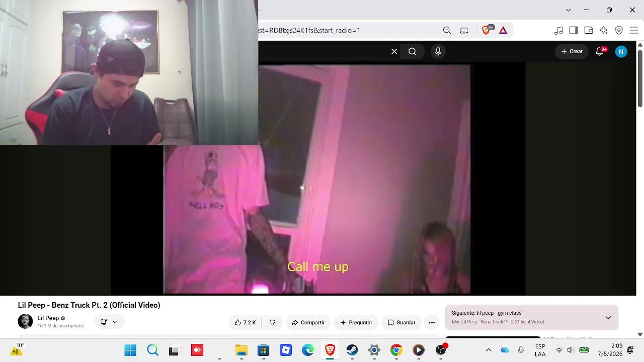644x362 pixels.
Task: Click the scrollbar down arrow
Action: 640,334
